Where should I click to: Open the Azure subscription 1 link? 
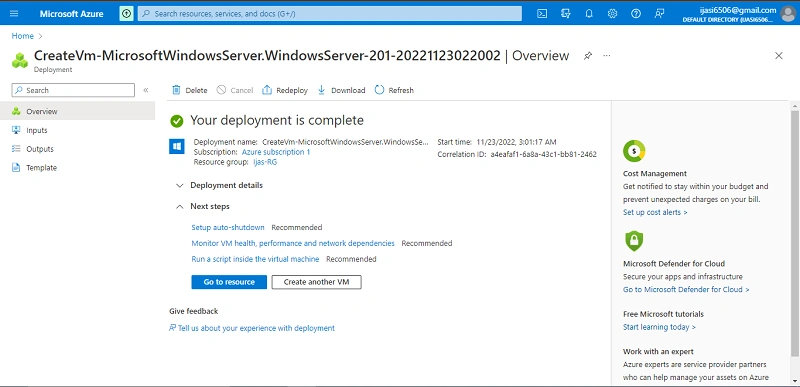[276, 152]
